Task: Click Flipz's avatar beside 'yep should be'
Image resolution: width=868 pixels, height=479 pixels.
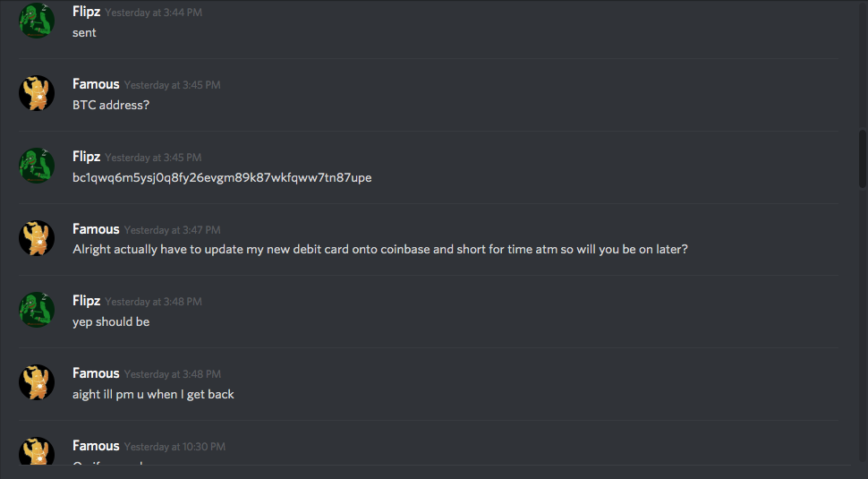Action: click(37, 310)
